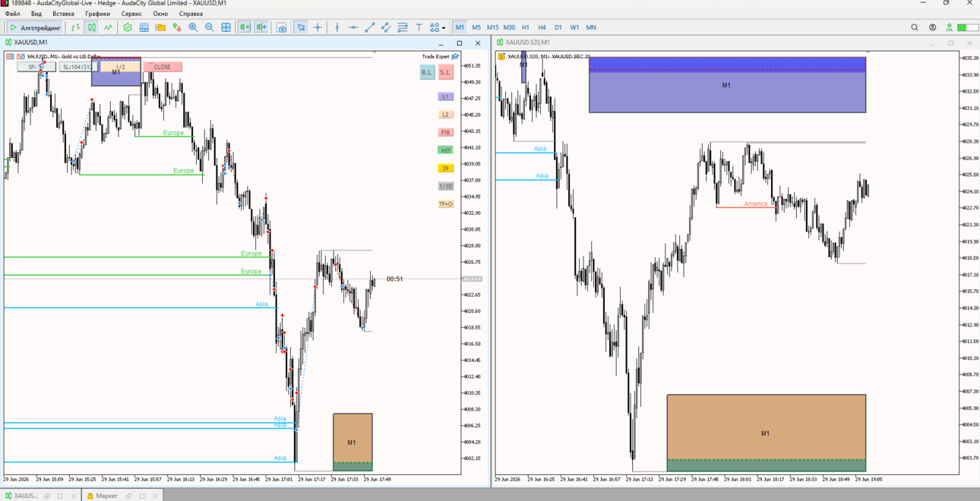This screenshot has width=980, height=501.
Task: Select the cursor arrow tool
Action: click(301, 27)
